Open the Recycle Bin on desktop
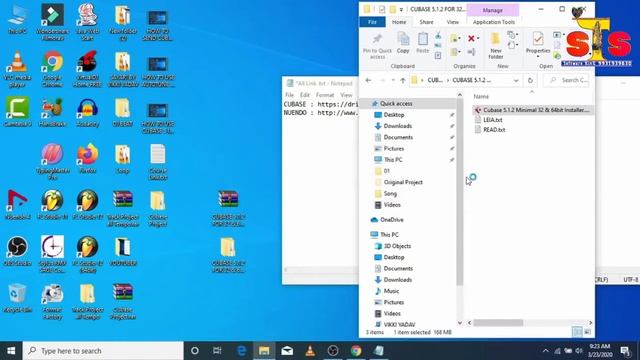The height and width of the screenshot is (360, 640). click(17, 298)
